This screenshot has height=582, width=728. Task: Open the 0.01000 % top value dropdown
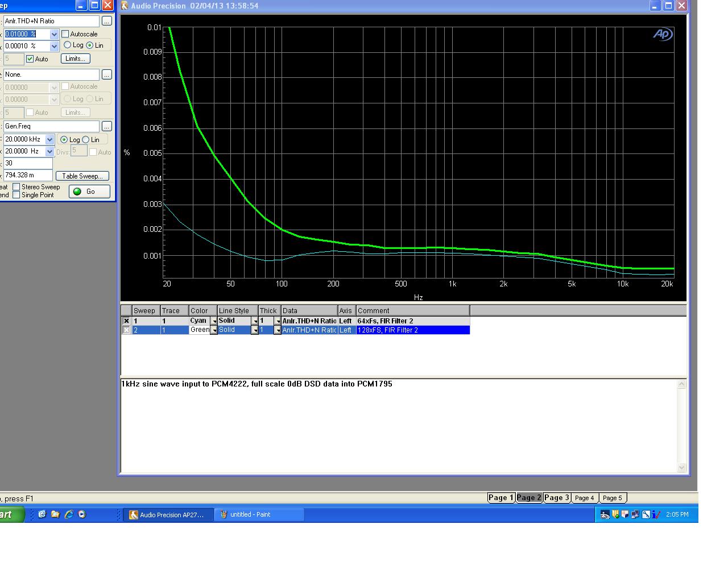click(x=54, y=34)
